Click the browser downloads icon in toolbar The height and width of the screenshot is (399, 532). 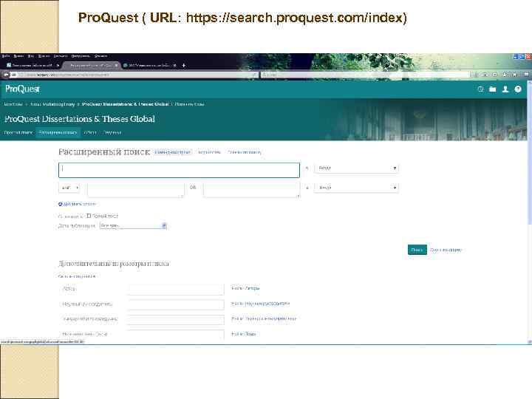[x=505, y=75]
